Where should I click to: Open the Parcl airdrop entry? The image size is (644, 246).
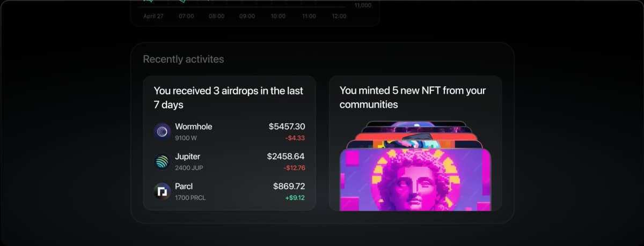click(229, 191)
